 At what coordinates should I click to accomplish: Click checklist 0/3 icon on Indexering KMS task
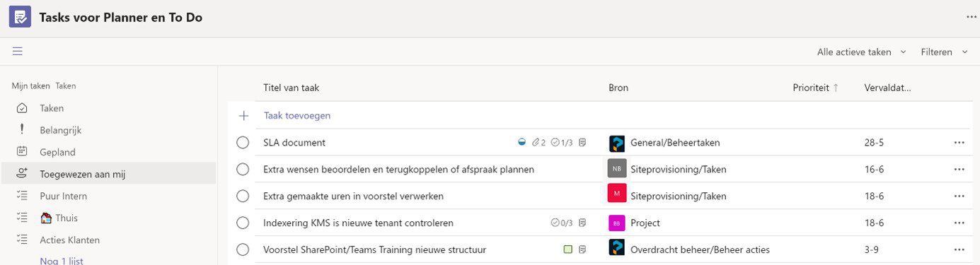(555, 223)
